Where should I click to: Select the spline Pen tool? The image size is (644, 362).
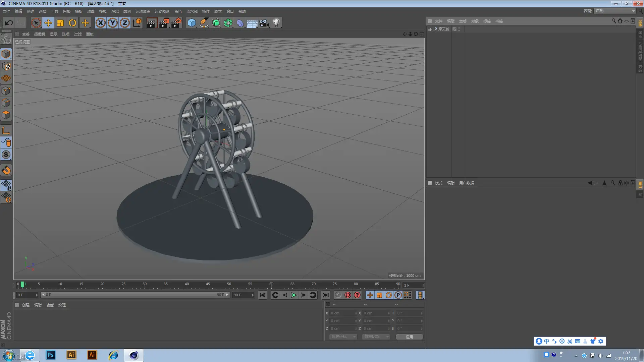click(x=204, y=23)
